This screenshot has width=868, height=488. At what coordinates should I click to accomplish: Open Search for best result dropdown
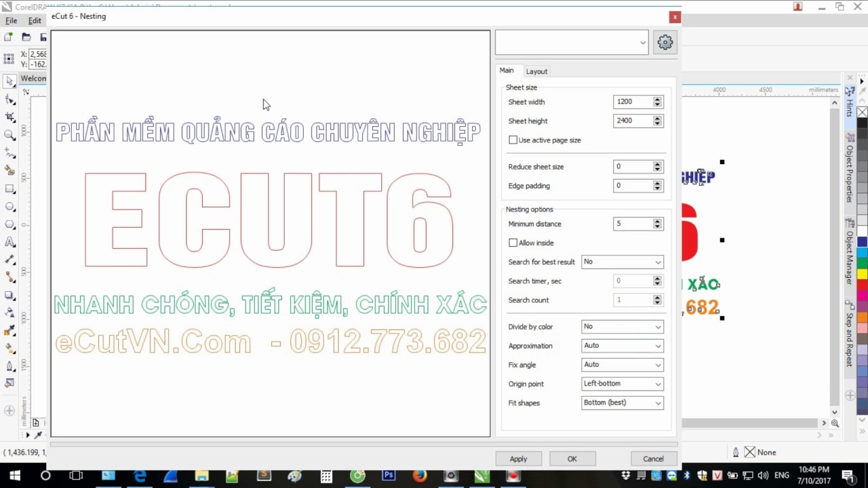[623, 262]
